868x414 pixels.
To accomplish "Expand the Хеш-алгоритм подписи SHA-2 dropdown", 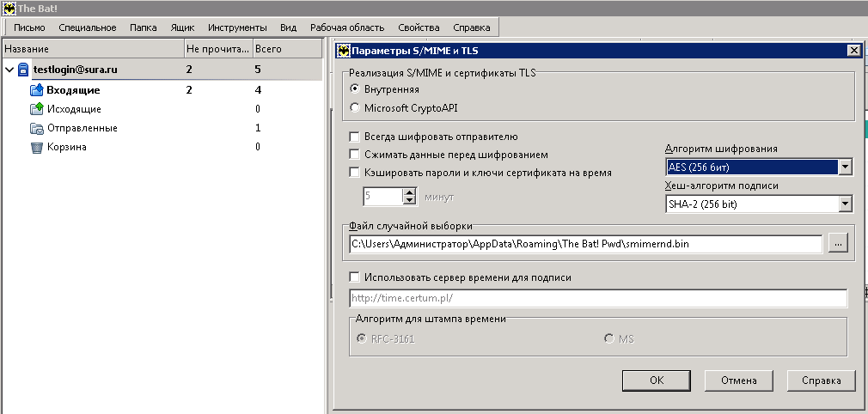I will pos(845,204).
